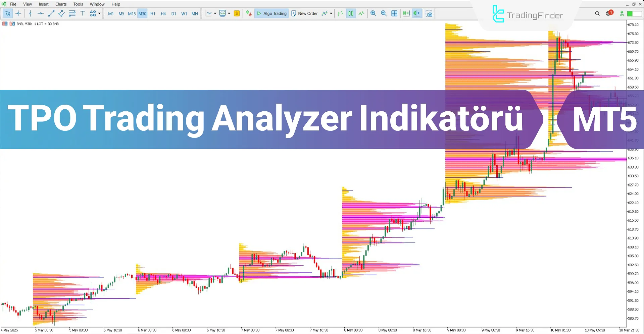Select the Trendline drawing tool
The image size is (644, 334).
(x=51, y=13)
